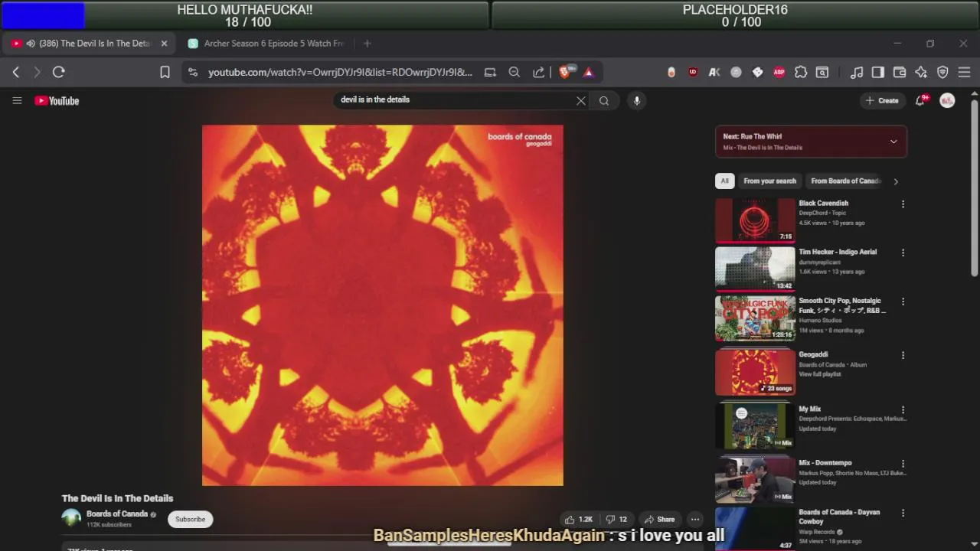Open Boards of Canada channel name link
This screenshot has width=980, height=551.
pos(117,514)
